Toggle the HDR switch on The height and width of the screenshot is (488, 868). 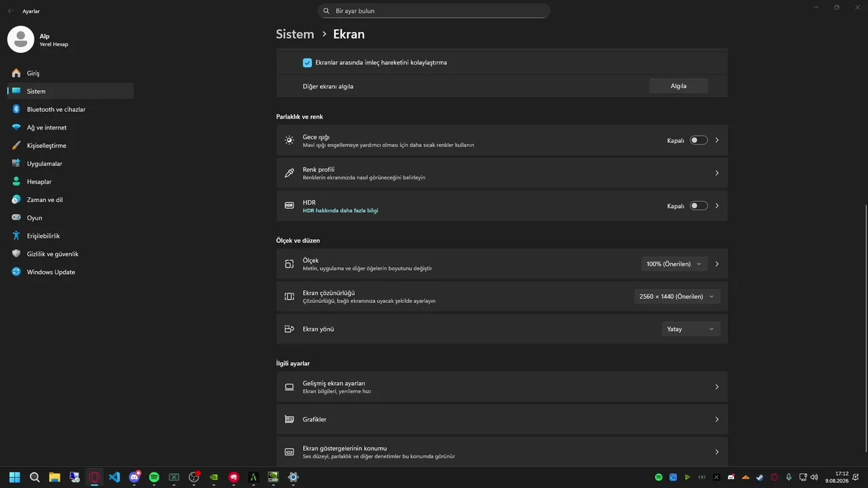[698, 205]
